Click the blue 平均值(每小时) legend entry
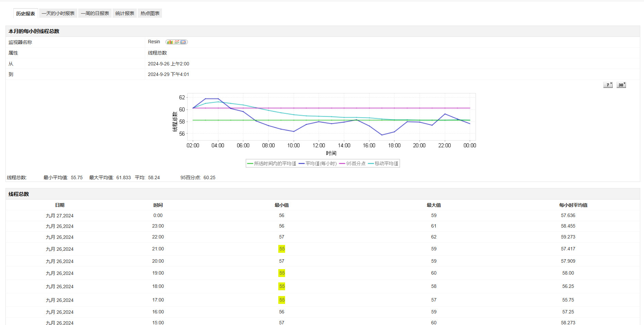 318,164
